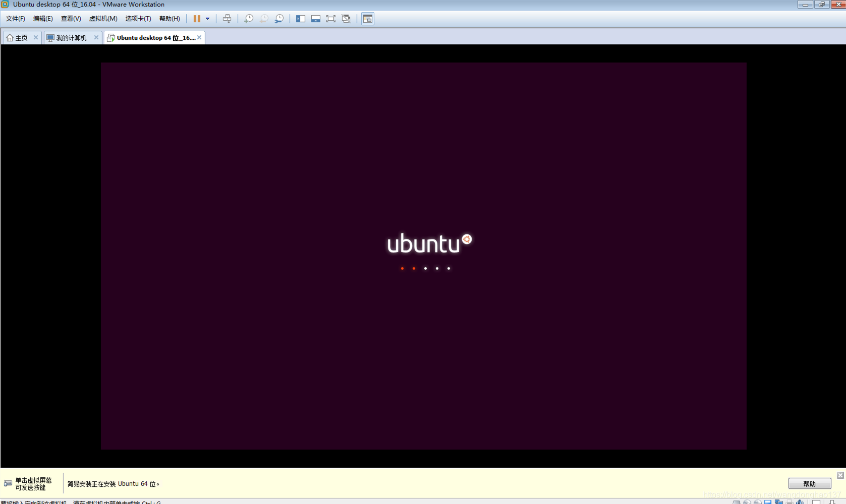
Task: Open the 虚拟机(M) menu
Action: 103,19
